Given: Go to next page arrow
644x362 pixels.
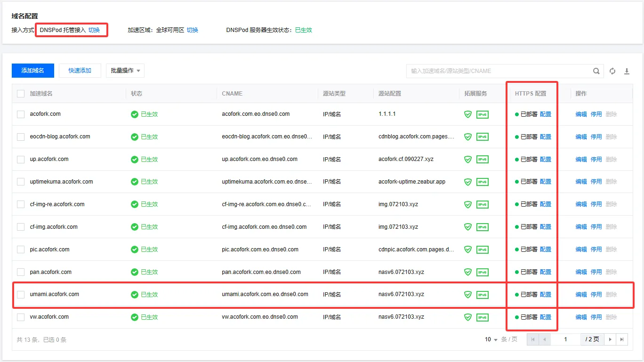Looking at the screenshot, I should click(x=611, y=339).
